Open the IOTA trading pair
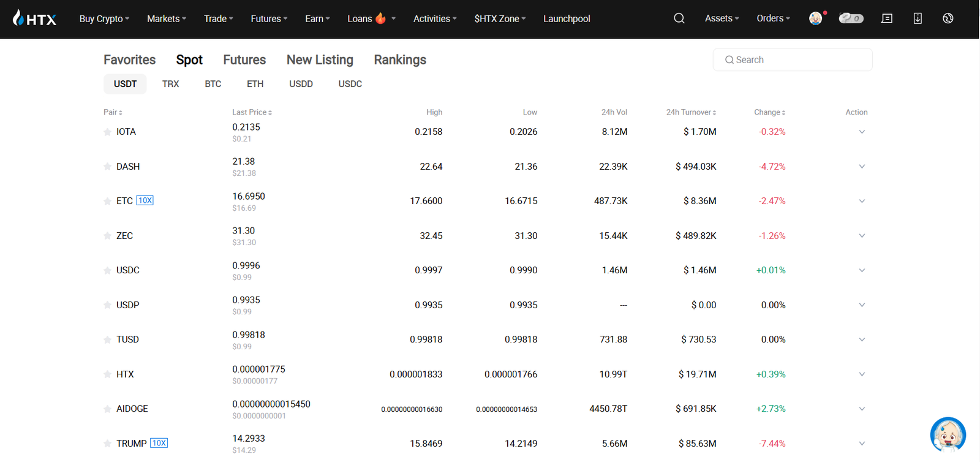Viewport: 980px width, 462px height. coord(126,132)
